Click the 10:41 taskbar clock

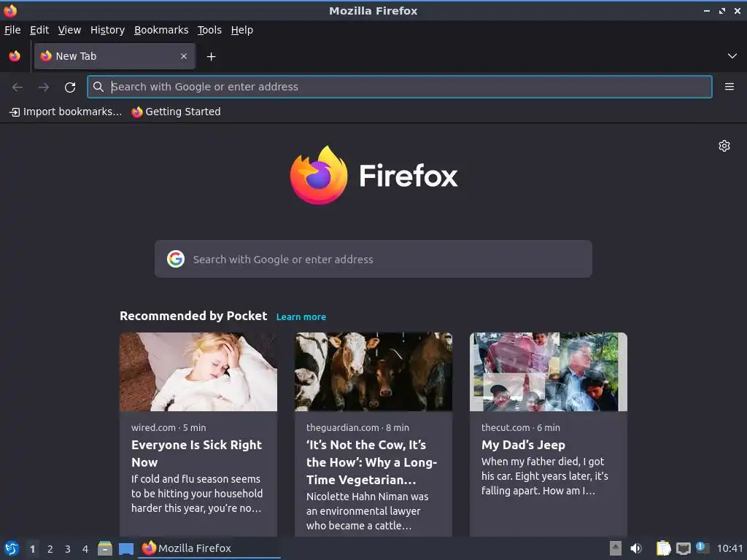[729, 548]
